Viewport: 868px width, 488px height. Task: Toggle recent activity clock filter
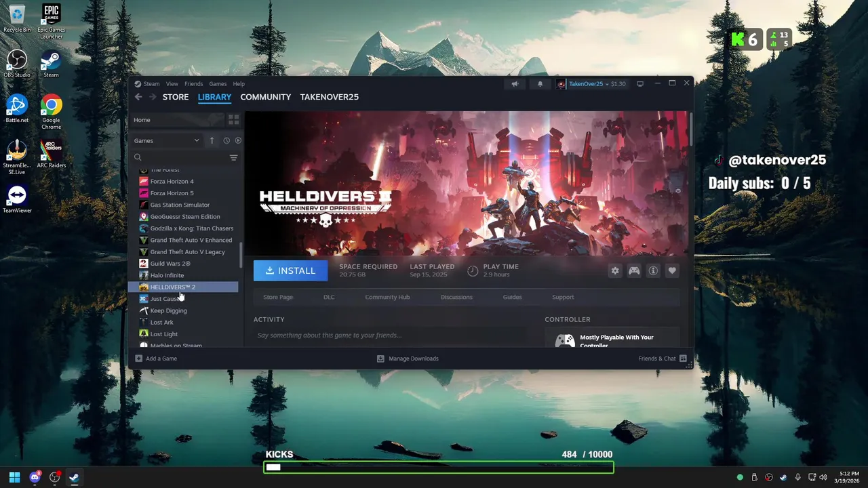pyautogui.click(x=226, y=140)
